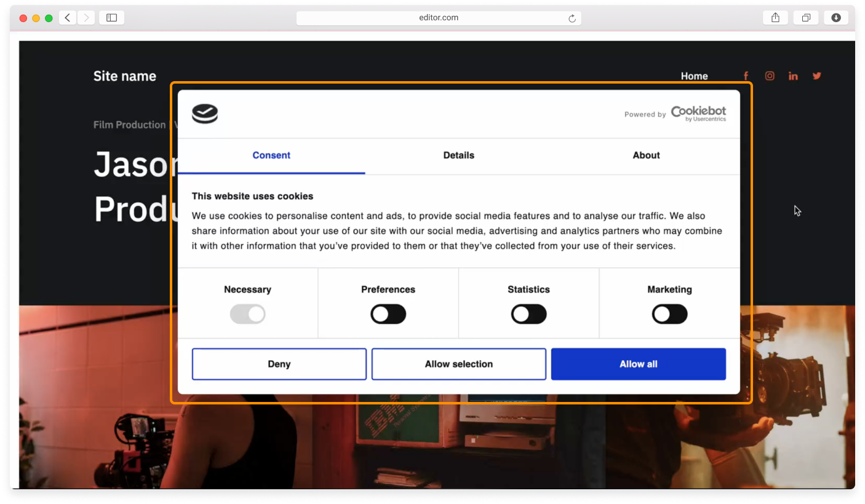This screenshot has width=865, height=504.
Task: Switch to the Details tab
Action: 458,156
